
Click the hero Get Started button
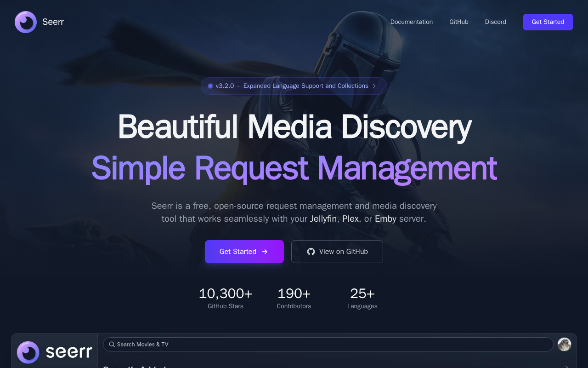244,252
